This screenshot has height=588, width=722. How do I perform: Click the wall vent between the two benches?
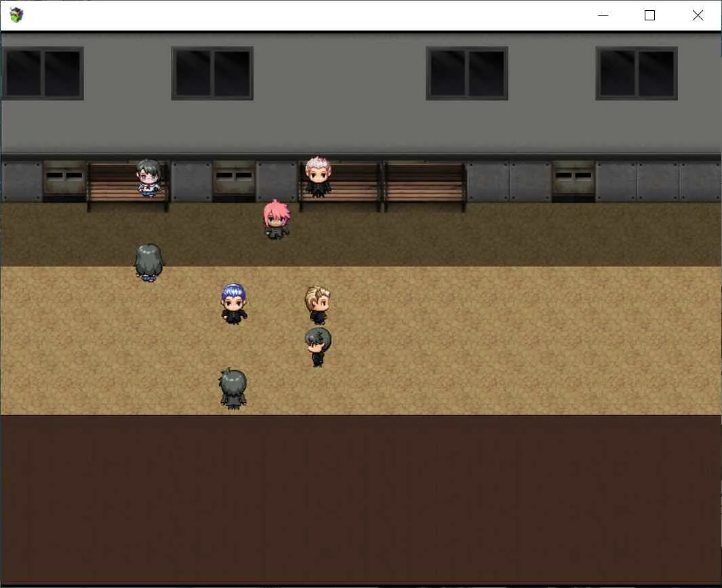coord(235,180)
